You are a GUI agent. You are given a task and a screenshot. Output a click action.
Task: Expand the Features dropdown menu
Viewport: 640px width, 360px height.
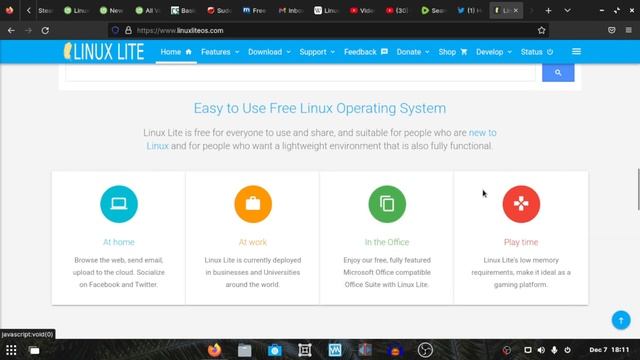(x=220, y=52)
